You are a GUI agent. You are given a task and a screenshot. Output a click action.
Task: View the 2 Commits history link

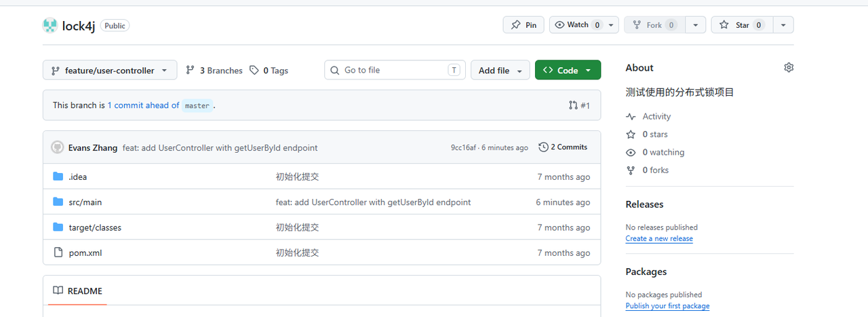[563, 147]
